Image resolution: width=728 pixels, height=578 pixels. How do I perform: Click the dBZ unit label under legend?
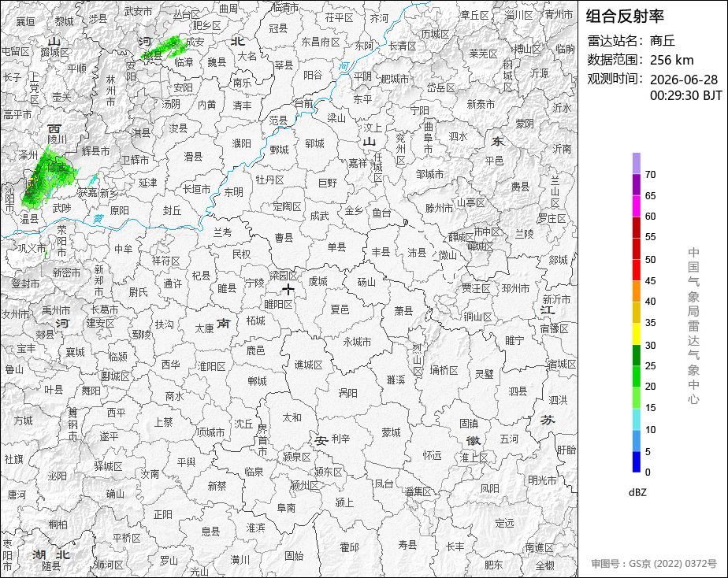[637, 493]
